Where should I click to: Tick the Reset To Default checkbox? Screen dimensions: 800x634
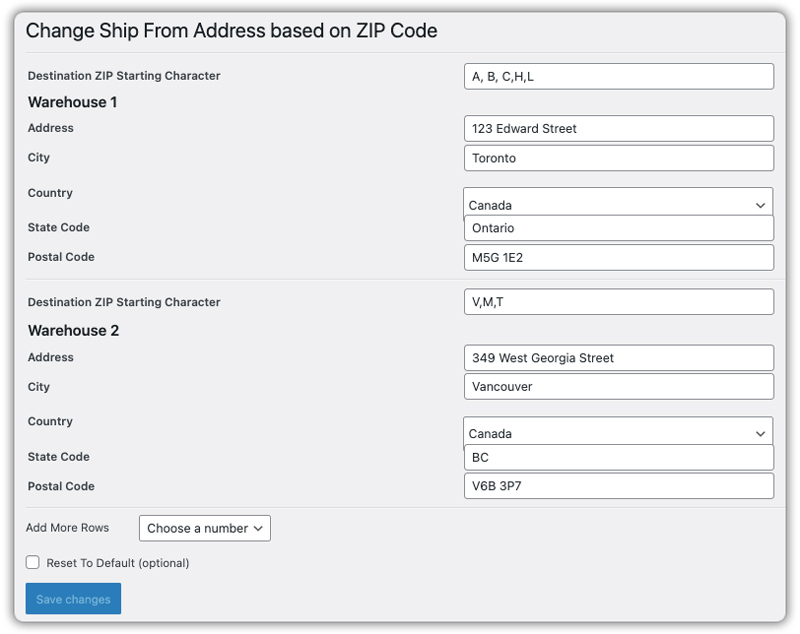[x=33, y=563]
